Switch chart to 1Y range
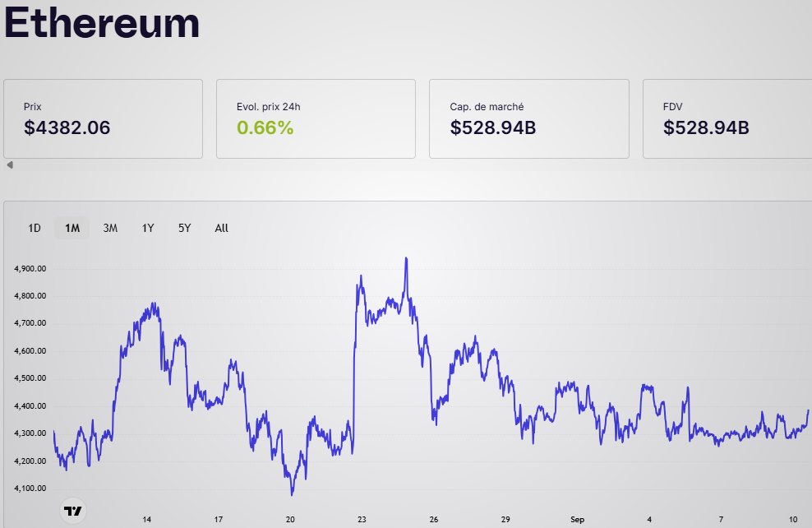The image size is (812, 528). click(x=148, y=228)
